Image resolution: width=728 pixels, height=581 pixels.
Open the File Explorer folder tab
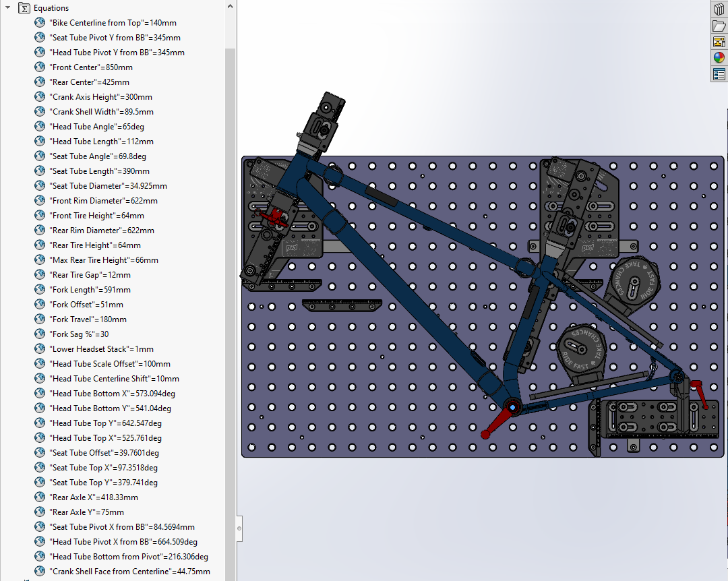(x=719, y=26)
